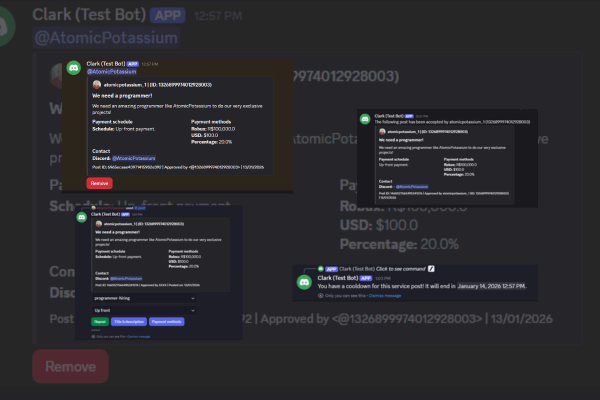Click 'We need a programmer!' title in accepted-post embed
This screenshot has width=600, height=400.
[x=401, y=140]
